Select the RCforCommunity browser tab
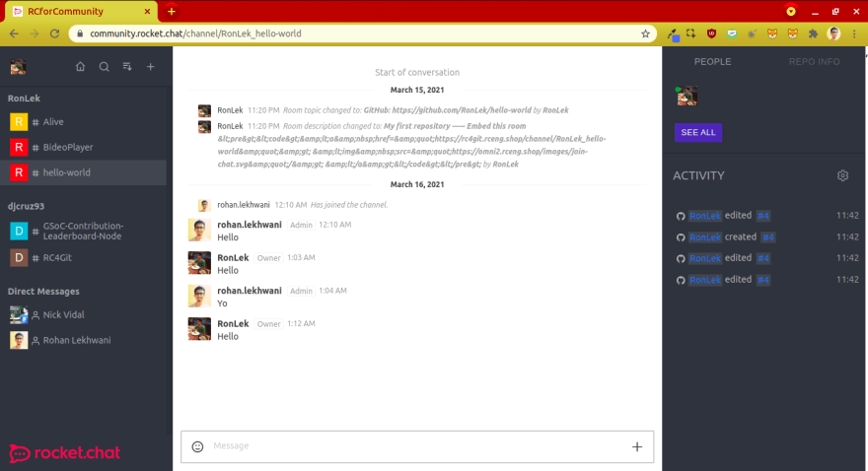The image size is (868, 471). point(79,12)
